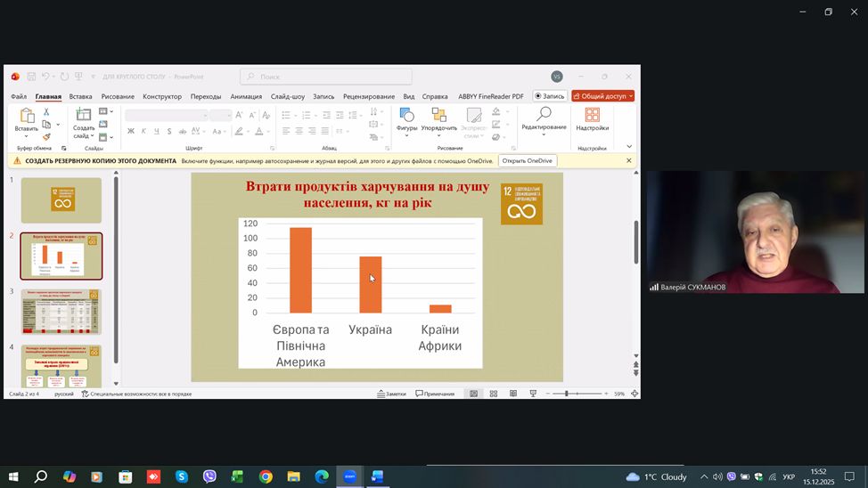868x488 pixels.
Task: Open Viber from the Windows taskbar
Action: [x=209, y=477]
